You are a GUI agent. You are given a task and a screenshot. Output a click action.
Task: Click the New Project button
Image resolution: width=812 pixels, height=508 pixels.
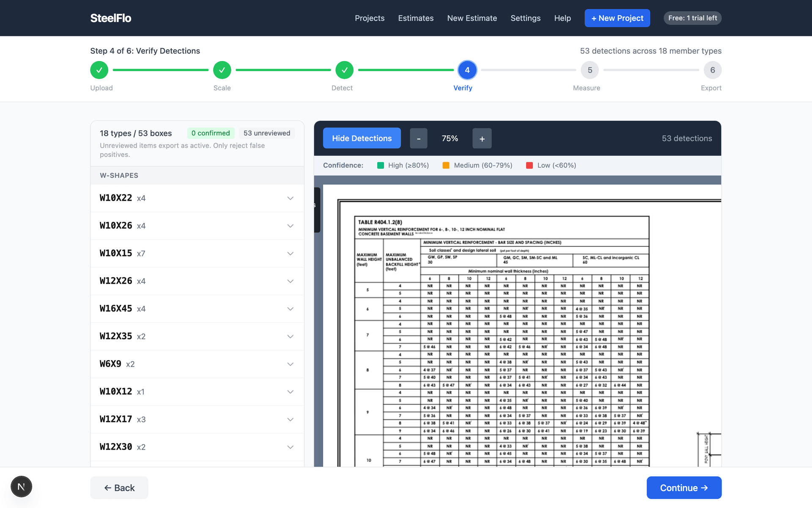coord(617,18)
